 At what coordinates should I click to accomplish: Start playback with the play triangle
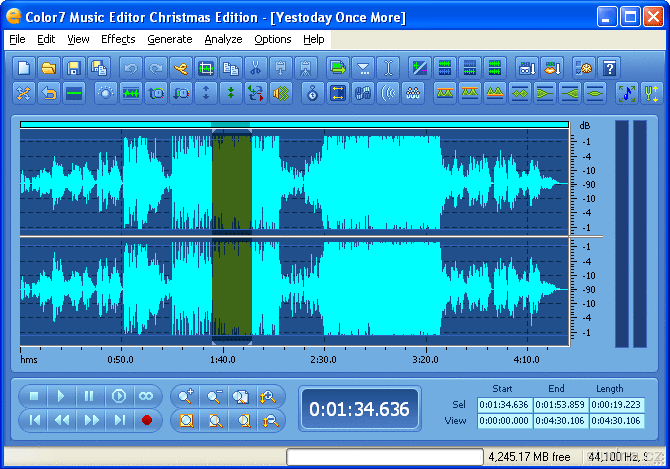(x=61, y=396)
